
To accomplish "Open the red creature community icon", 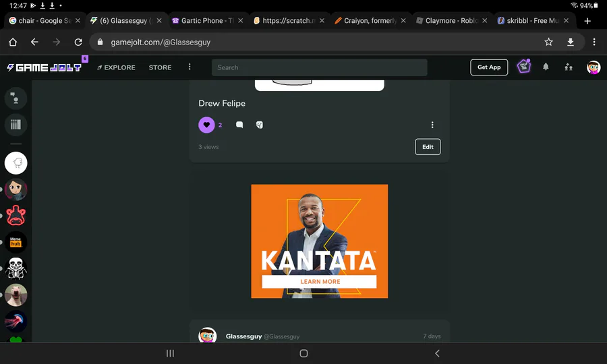I will click(x=16, y=216).
